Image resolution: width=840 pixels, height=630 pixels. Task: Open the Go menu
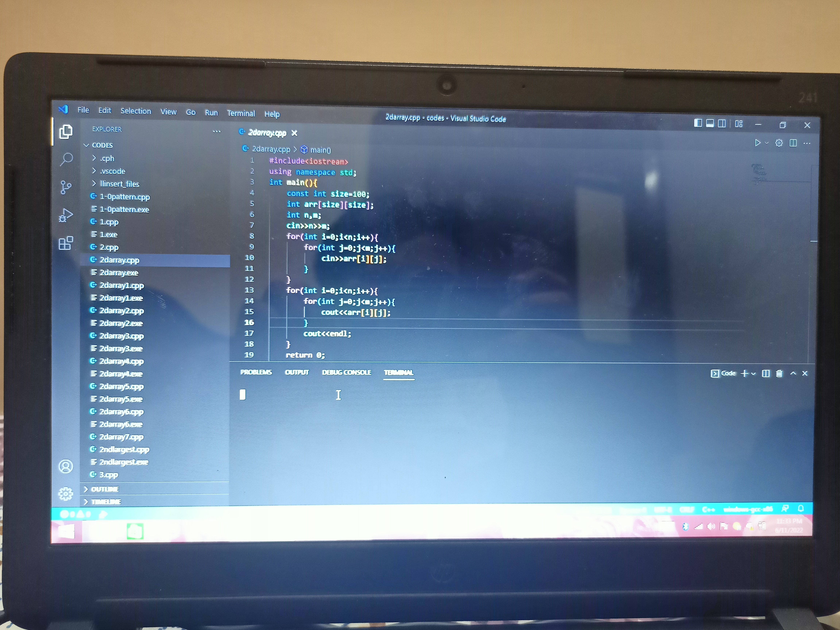tap(191, 112)
